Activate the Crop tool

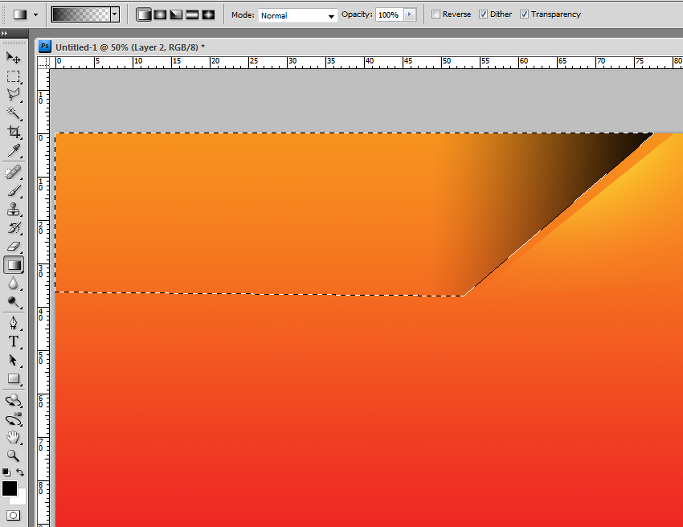(x=13, y=132)
